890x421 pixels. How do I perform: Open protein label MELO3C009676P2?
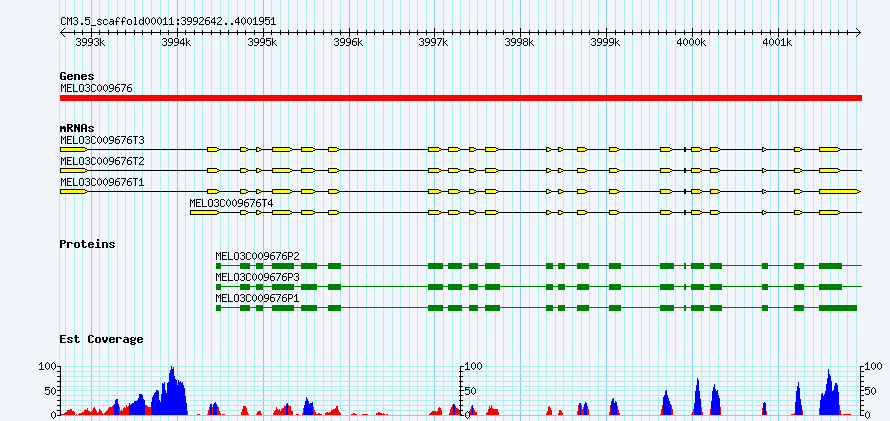[x=258, y=256]
